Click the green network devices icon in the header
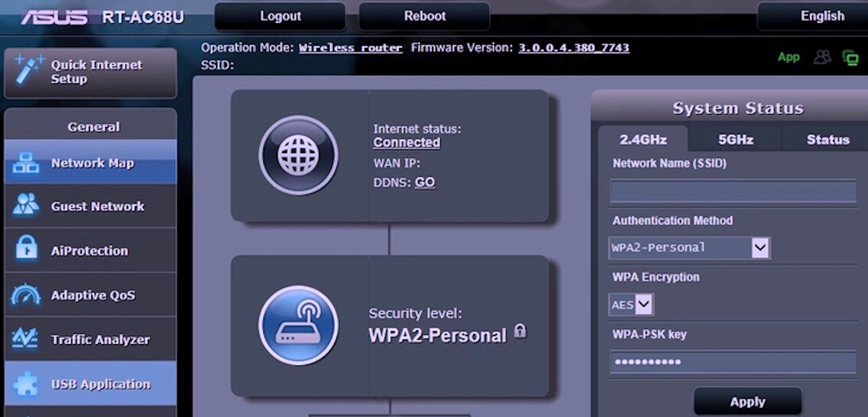 (x=850, y=58)
